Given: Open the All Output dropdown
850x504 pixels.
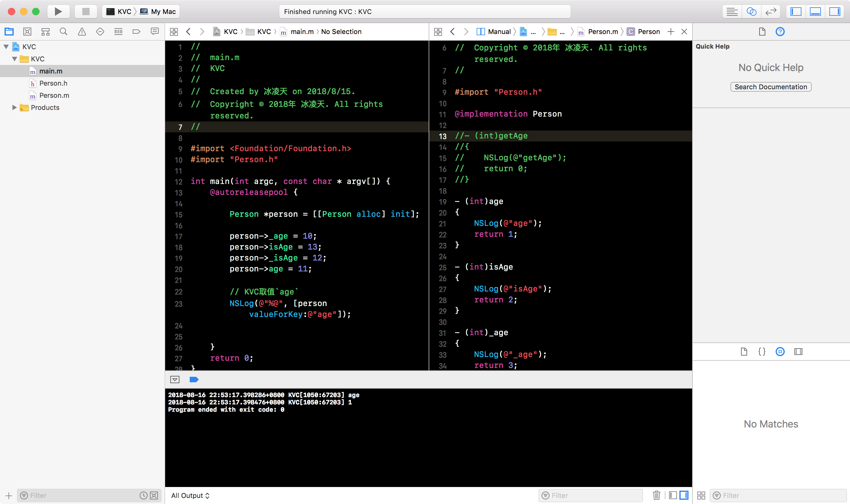Looking at the screenshot, I should click(x=190, y=495).
